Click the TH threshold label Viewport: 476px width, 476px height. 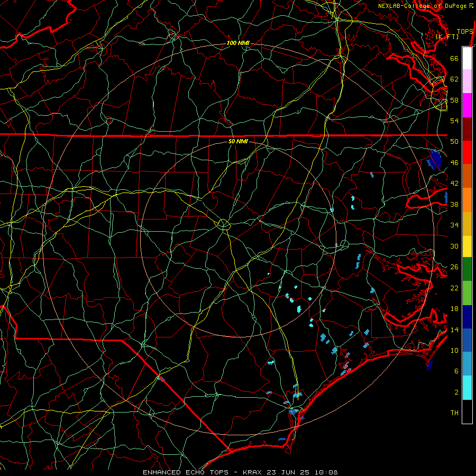pos(454,413)
